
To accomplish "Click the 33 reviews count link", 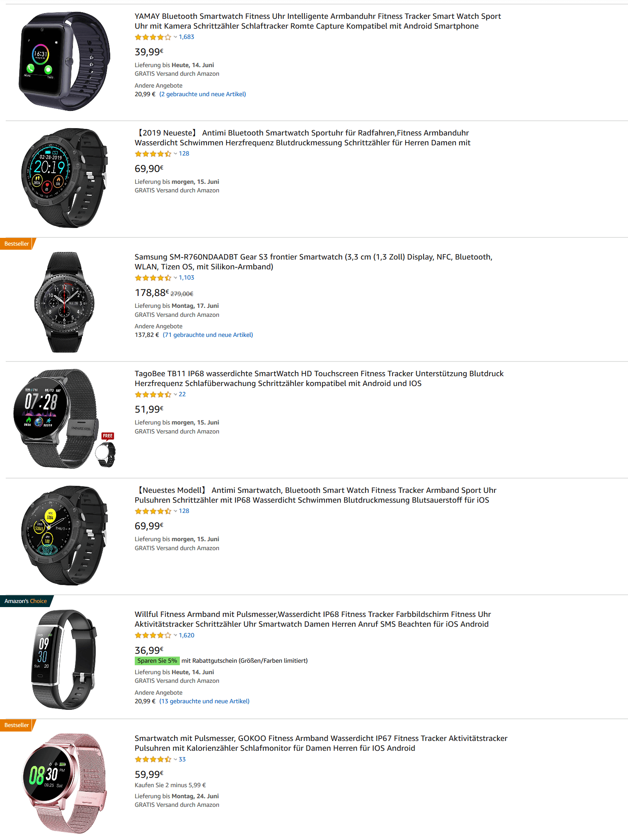I will coord(182,759).
